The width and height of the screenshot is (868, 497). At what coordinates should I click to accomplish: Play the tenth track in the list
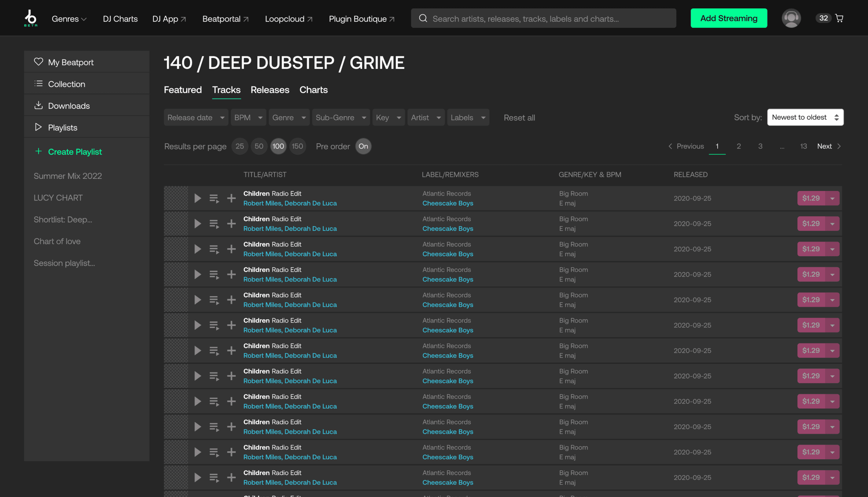pos(198,427)
